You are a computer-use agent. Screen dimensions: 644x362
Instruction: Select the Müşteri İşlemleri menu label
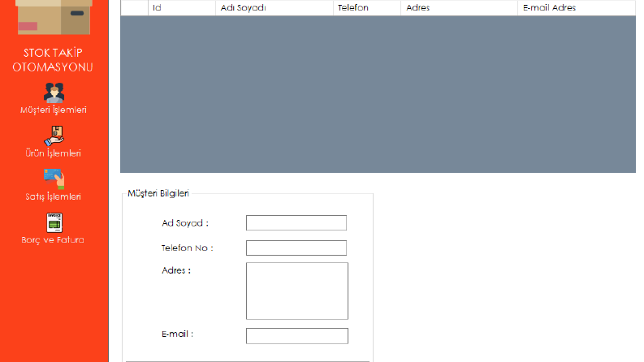tap(54, 110)
